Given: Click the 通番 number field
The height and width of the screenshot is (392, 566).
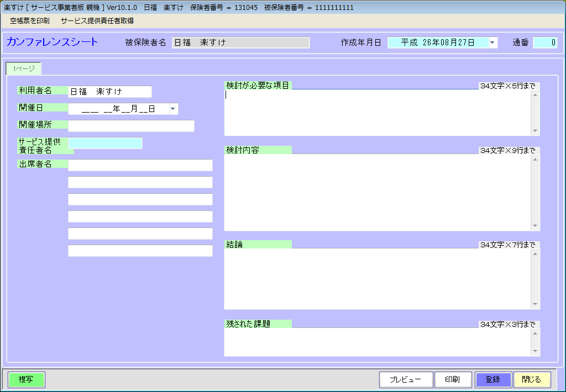Looking at the screenshot, I should (545, 43).
